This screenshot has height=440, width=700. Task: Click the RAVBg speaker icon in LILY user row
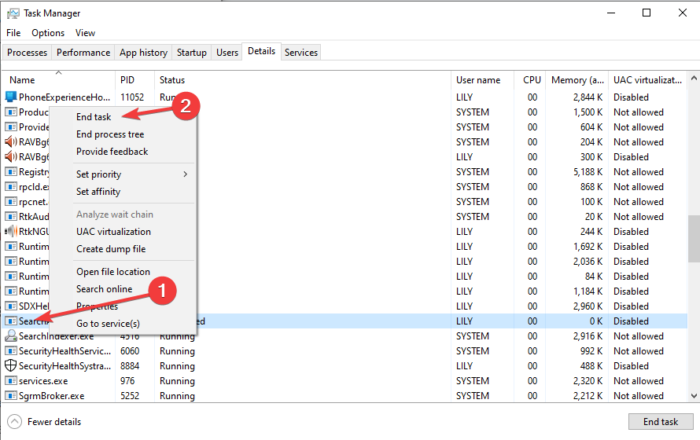[11, 157]
